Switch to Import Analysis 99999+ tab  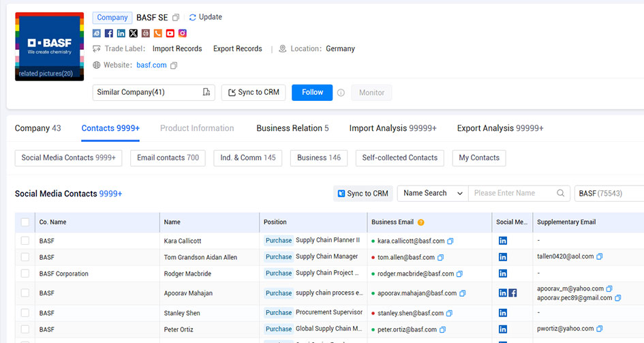(393, 128)
